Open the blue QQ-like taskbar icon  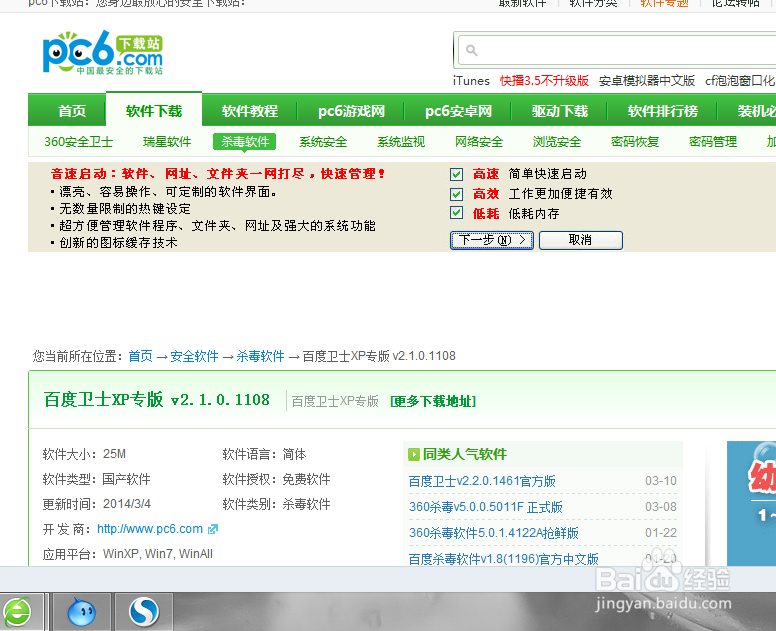[x=82, y=612]
